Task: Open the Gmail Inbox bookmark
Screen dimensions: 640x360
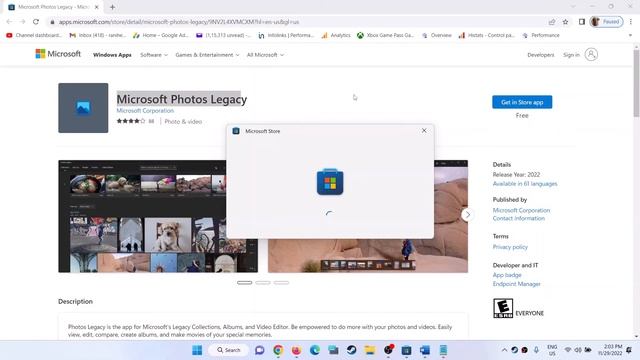Action: (x=98, y=36)
